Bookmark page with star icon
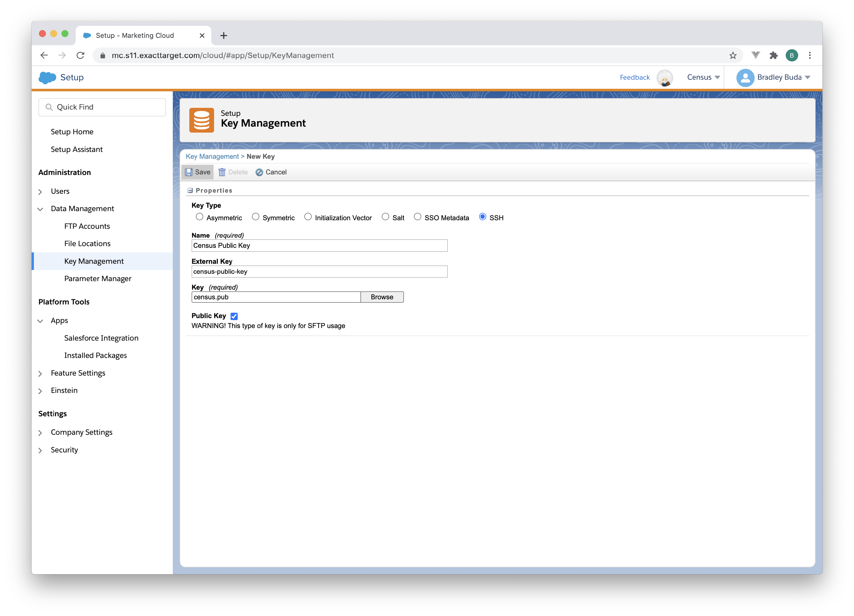854x616 pixels. click(733, 56)
